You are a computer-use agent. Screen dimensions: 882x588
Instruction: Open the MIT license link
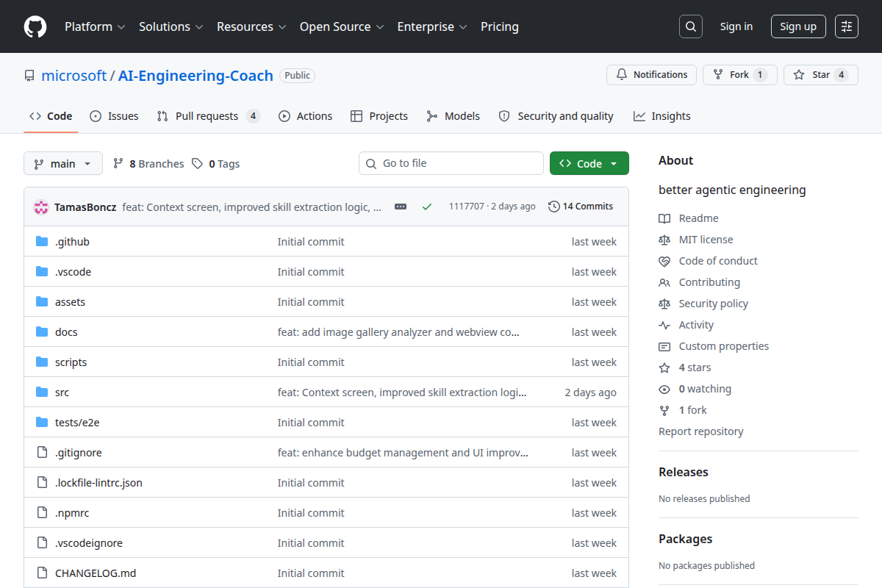click(x=706, y=240)
